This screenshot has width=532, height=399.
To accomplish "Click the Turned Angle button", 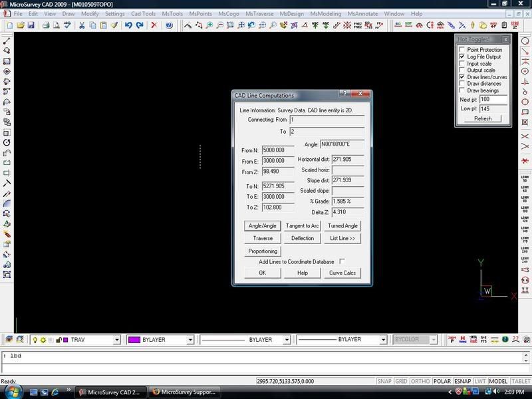I will pyautogui.click(x=342, y=225).
